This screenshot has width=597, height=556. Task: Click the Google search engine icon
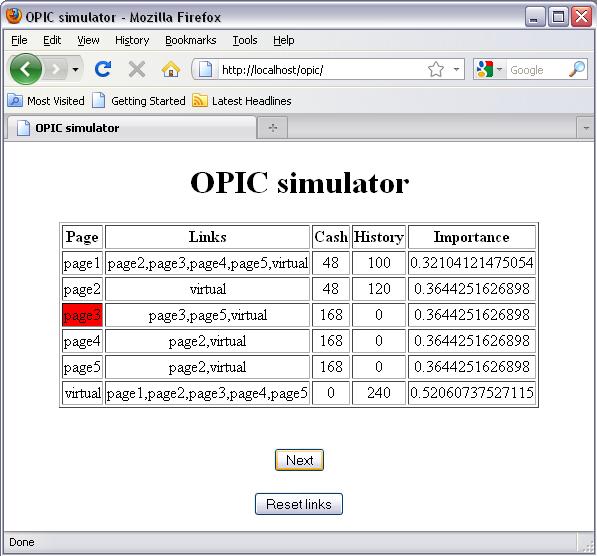click(485, 69)
